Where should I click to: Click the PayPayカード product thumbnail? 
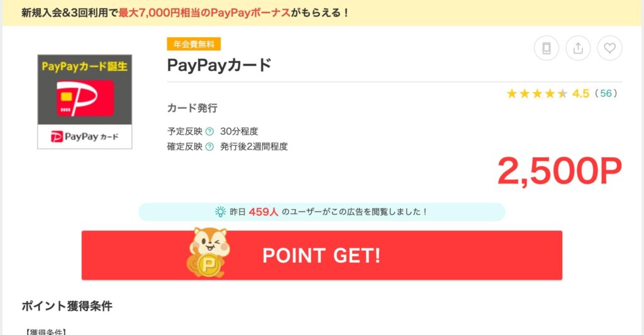click(x=85, y=101)
